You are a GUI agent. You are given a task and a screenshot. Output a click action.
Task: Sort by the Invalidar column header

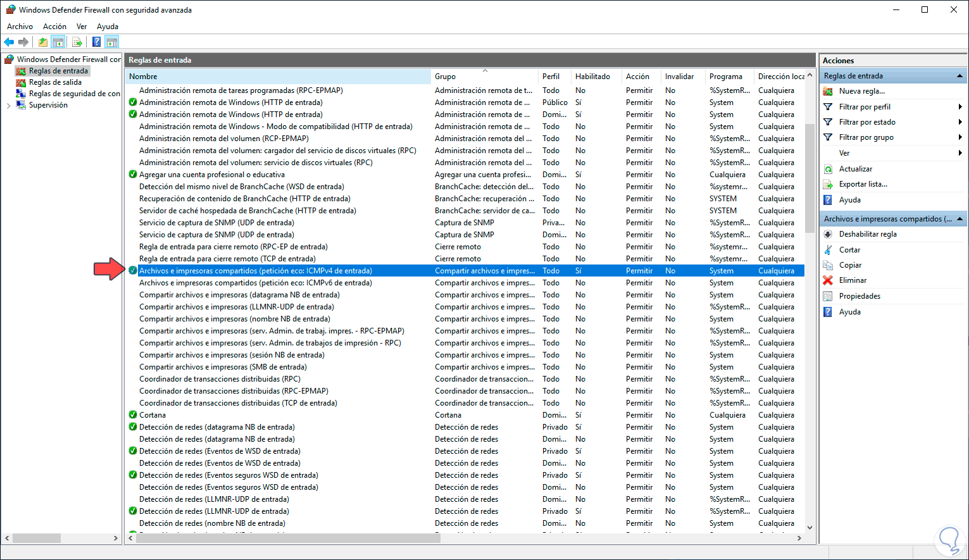pos(683,77)
